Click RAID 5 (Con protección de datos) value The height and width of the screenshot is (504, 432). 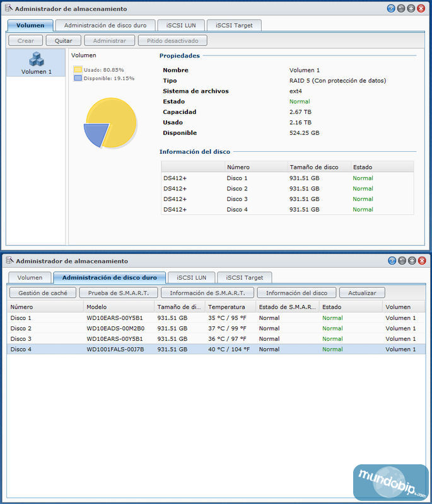pos(338,81)
